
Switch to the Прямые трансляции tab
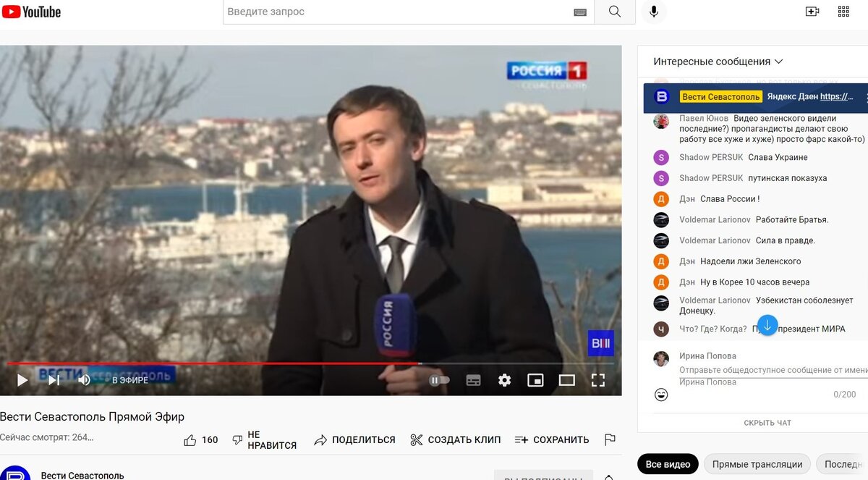click(757, 464)
